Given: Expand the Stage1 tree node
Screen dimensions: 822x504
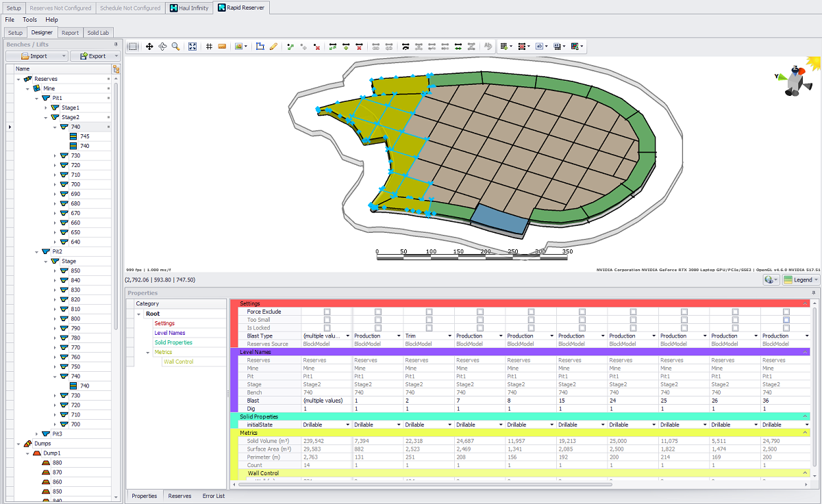Looking at the screenshot, I should (x=46, y=108).
